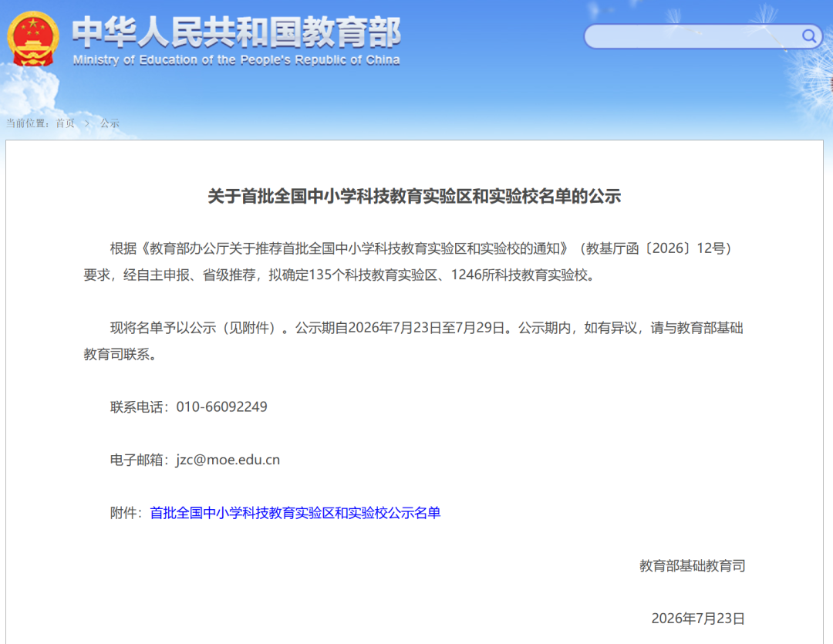Image resolution: width=833 pixels, height=644 pixels.
Task: Click the 电子邮箱 label
Action: coord(137,460)
